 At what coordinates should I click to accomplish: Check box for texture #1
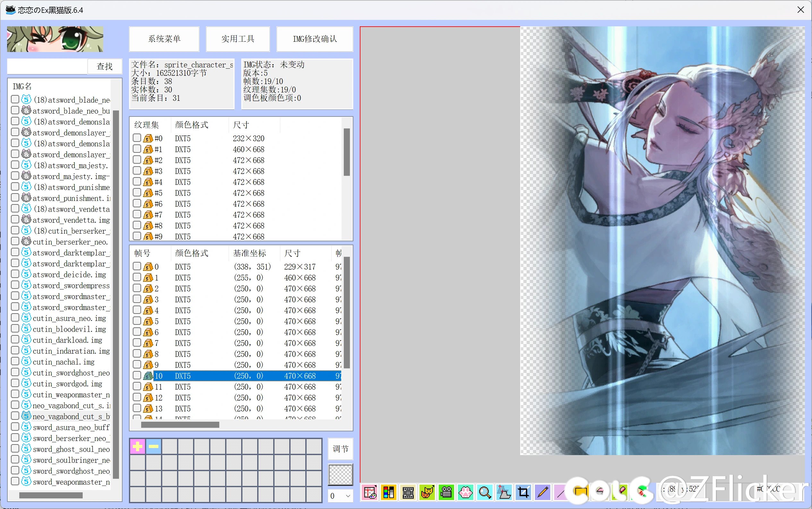click(137, 149)
